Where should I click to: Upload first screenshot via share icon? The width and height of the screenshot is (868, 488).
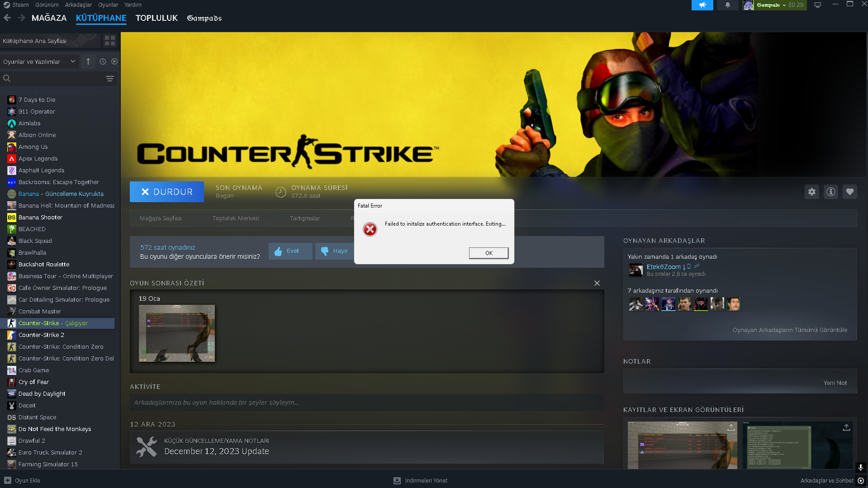(x=731, y=427)
